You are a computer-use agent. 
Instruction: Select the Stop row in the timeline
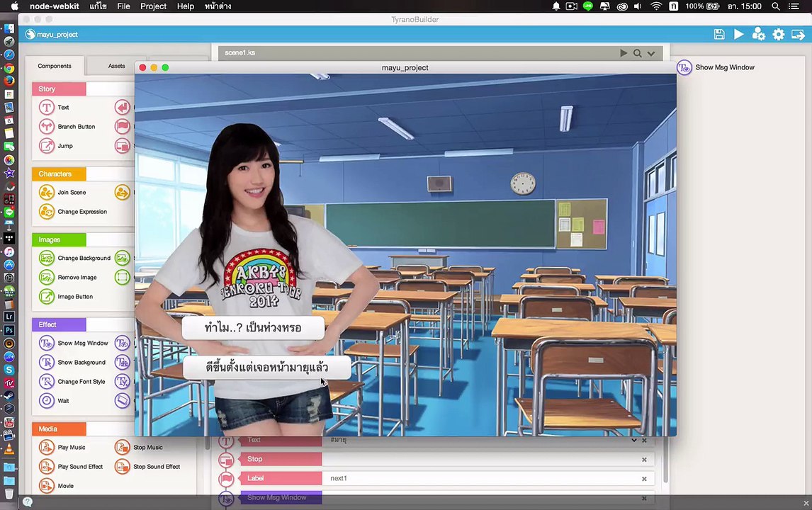coord(446,459)
